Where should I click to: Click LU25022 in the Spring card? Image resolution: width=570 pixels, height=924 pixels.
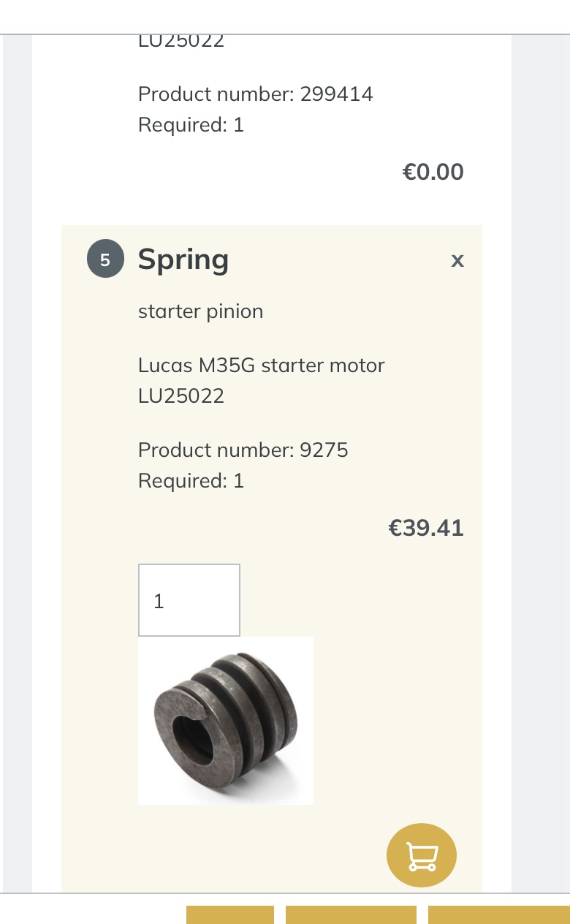tap(181, 396)
